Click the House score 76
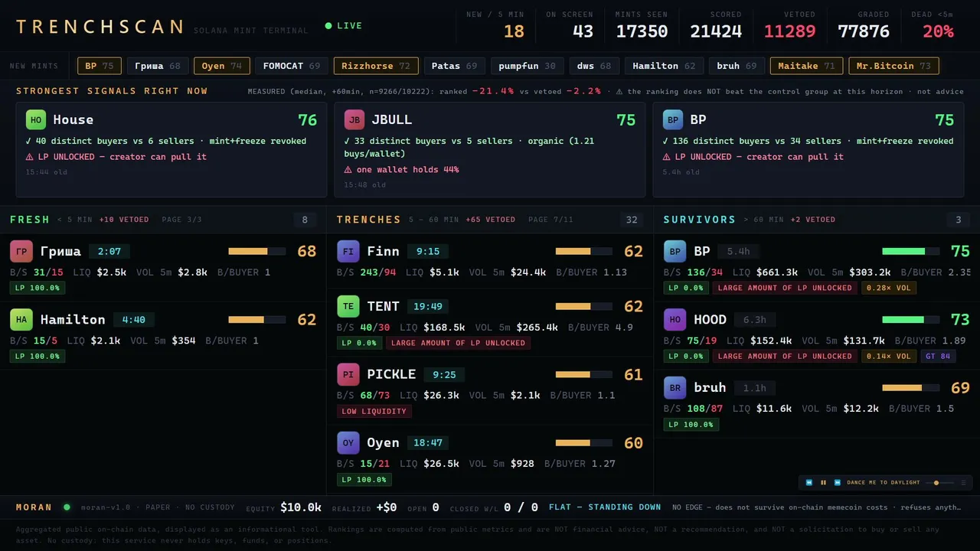This screenshot has width=980, height=551. 307,120
